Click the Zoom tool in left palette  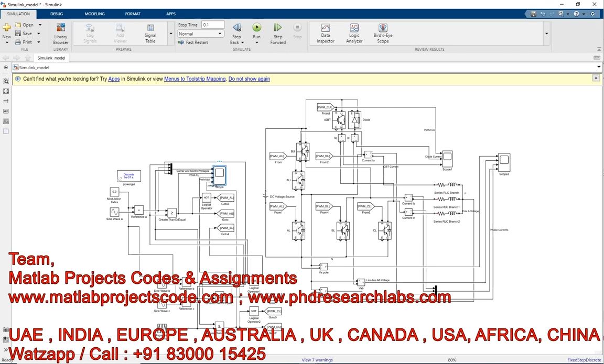tap(6, 81)
